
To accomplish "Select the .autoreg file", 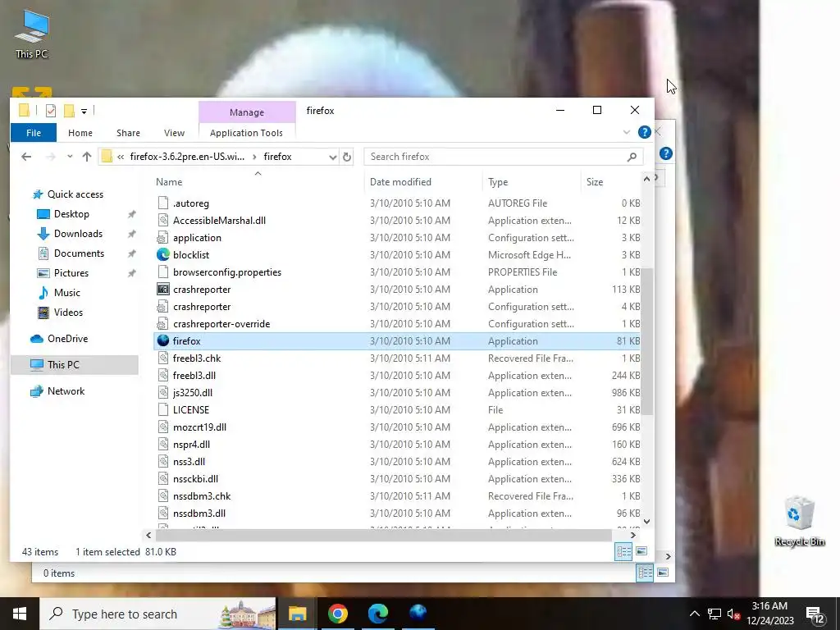I will coord(396,203).
